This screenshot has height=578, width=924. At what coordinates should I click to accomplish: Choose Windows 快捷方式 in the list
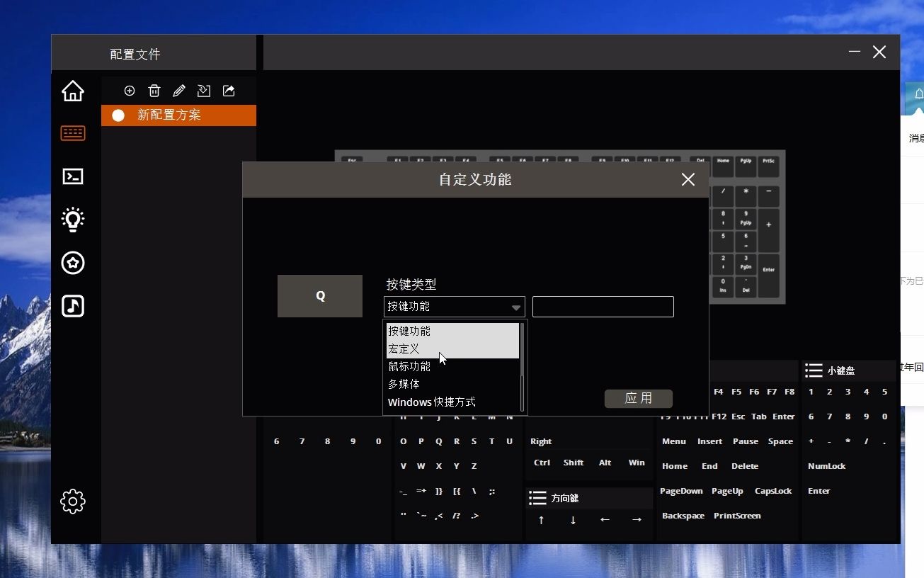coord(452,402)
